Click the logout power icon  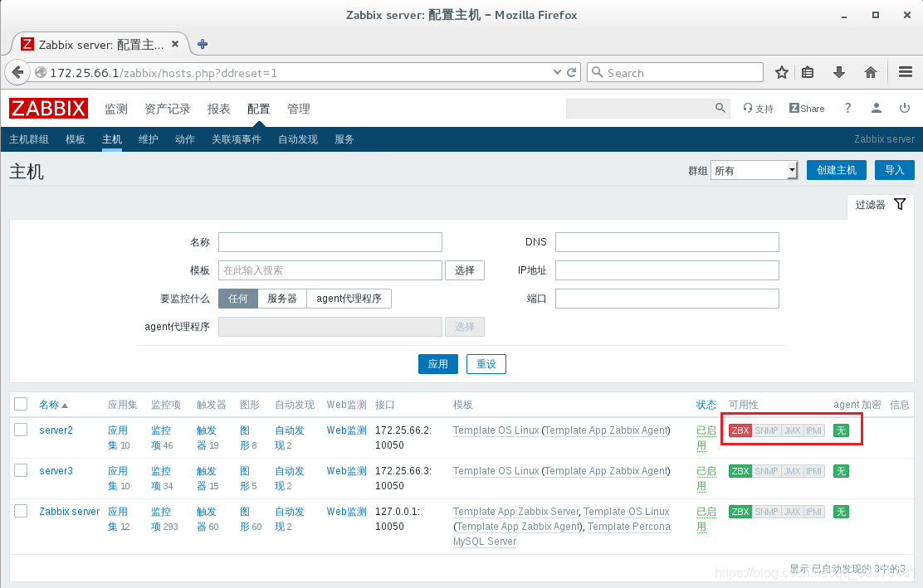click(x=905, y=108)
